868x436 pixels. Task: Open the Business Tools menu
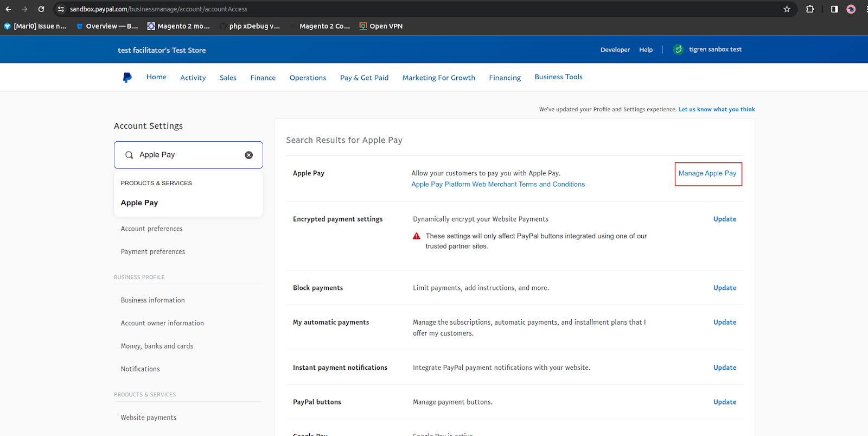pyautogui.click(x=559, y=77)
